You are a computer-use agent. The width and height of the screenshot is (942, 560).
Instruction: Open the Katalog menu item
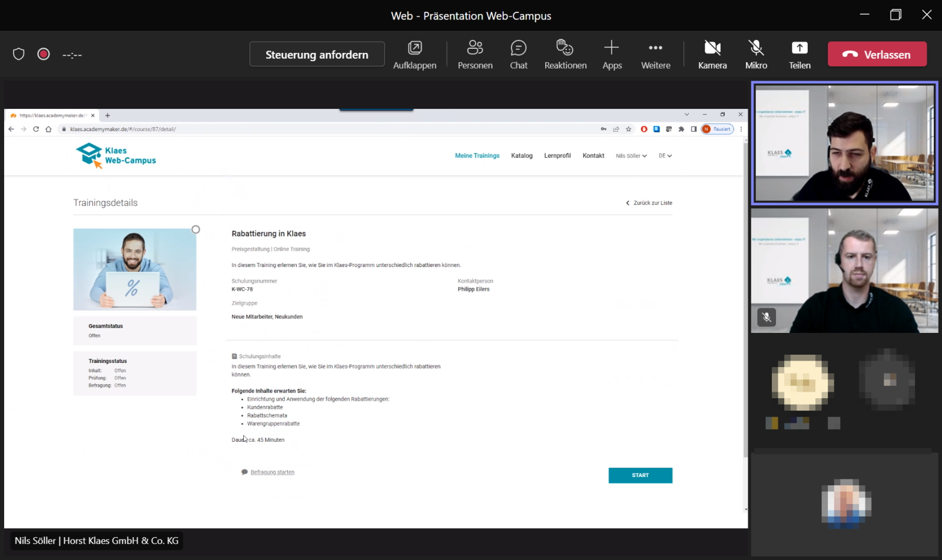[x=522, y=156]
